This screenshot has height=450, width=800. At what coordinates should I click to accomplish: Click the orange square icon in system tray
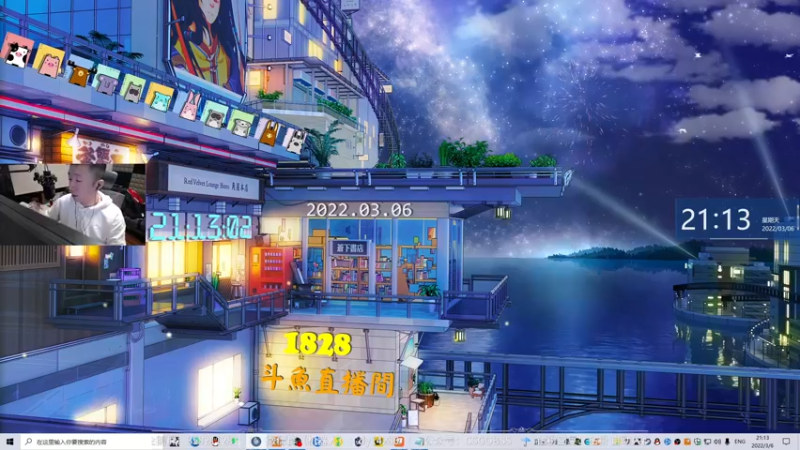[x=687, y=441]
